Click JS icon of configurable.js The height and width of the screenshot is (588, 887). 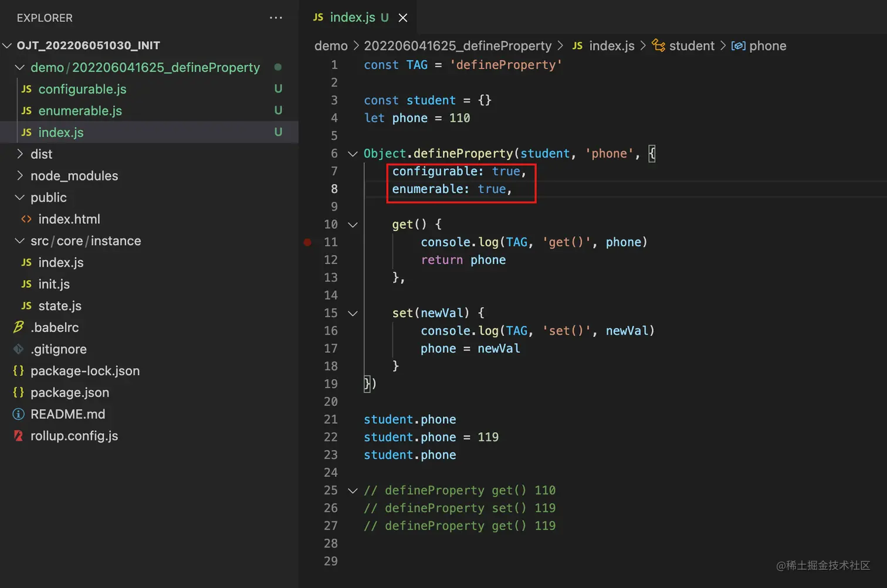(26, 89)
